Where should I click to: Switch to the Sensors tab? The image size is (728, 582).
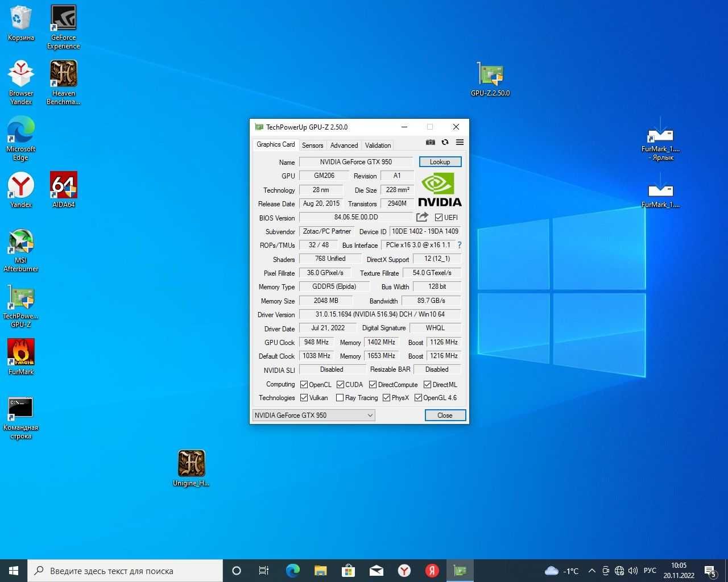(x=312, y=145)
